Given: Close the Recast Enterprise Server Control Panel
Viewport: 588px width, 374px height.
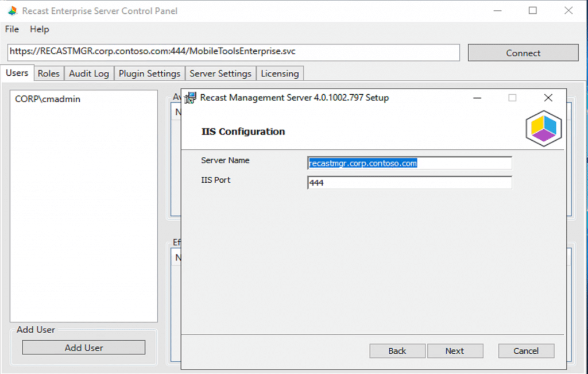Looking at the screenshot, I should pos(568,10).
